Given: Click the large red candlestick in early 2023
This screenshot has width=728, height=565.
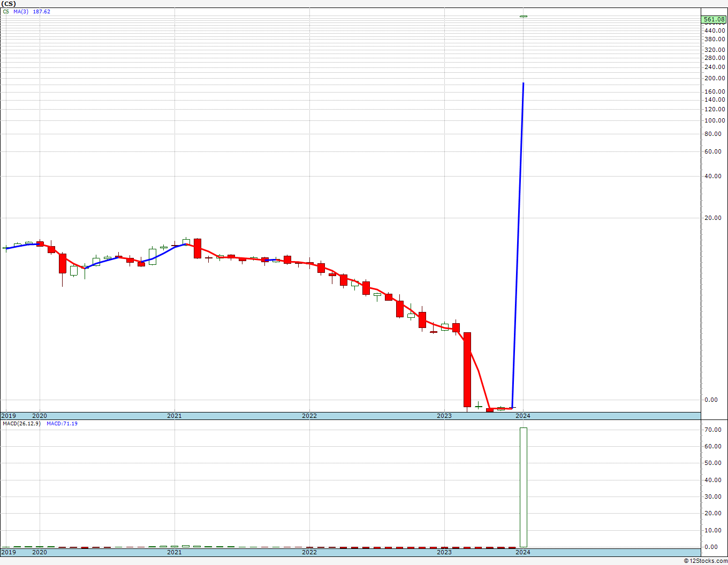Looking at the screenshot, I should (x=467, y=370).
